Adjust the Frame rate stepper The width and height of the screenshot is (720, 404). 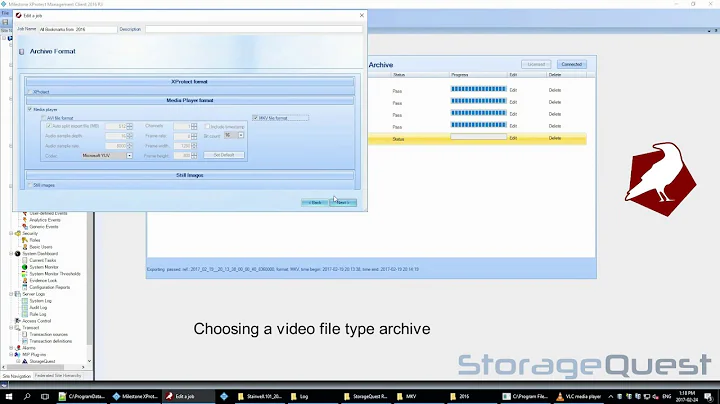[194, 136]
